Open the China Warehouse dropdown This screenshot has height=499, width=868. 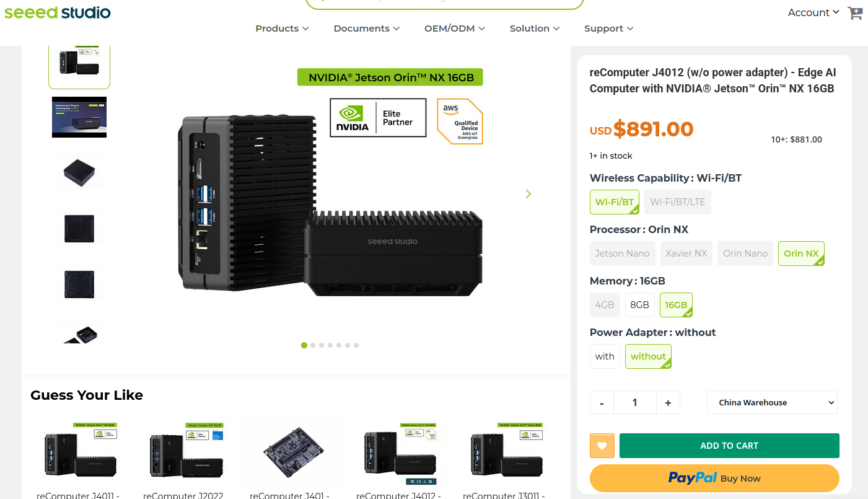click(x=772, y=402)
